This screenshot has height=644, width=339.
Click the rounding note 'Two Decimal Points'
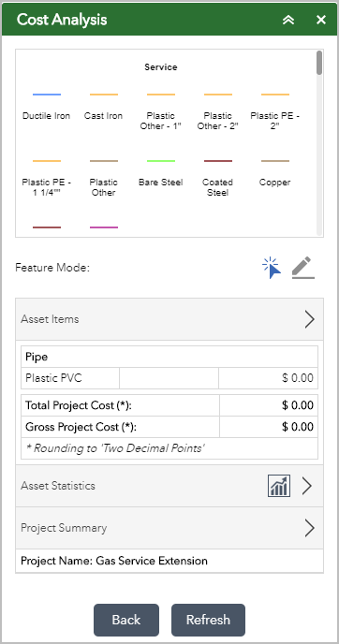(x=115, y=448)
